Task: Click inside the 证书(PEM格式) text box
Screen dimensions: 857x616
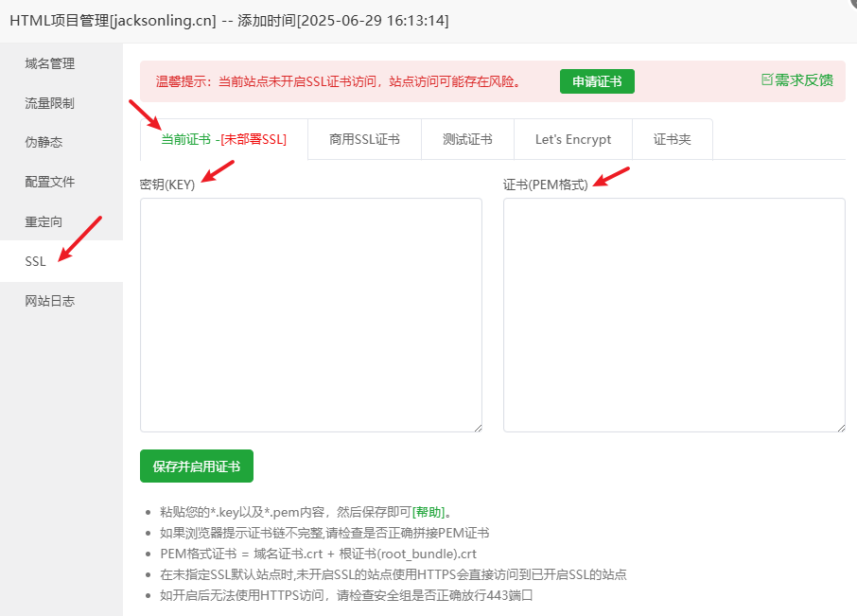Action: 673,314
